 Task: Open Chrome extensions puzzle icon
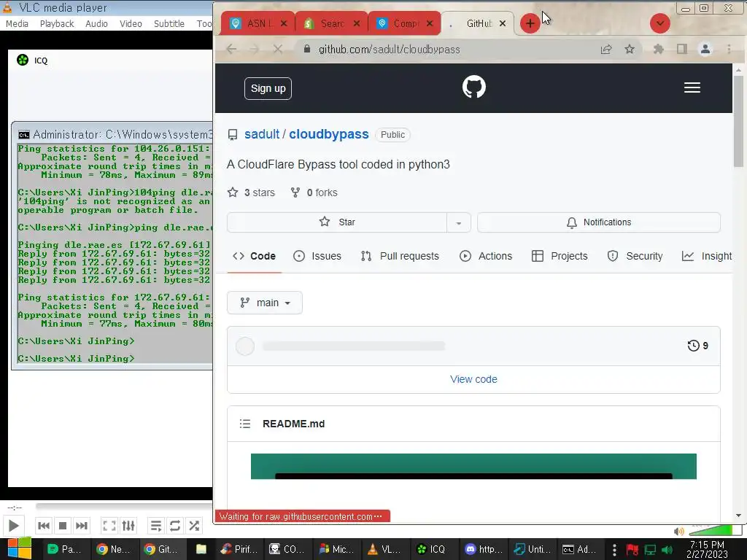point(659,49)
